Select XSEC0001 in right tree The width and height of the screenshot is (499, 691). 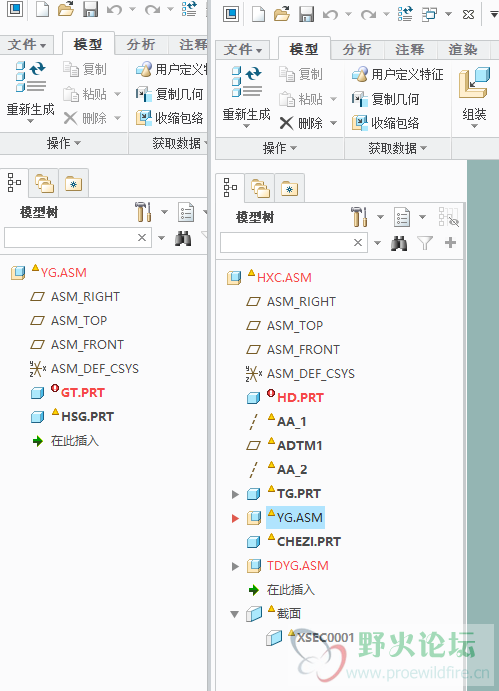click(x=325, y=638)
